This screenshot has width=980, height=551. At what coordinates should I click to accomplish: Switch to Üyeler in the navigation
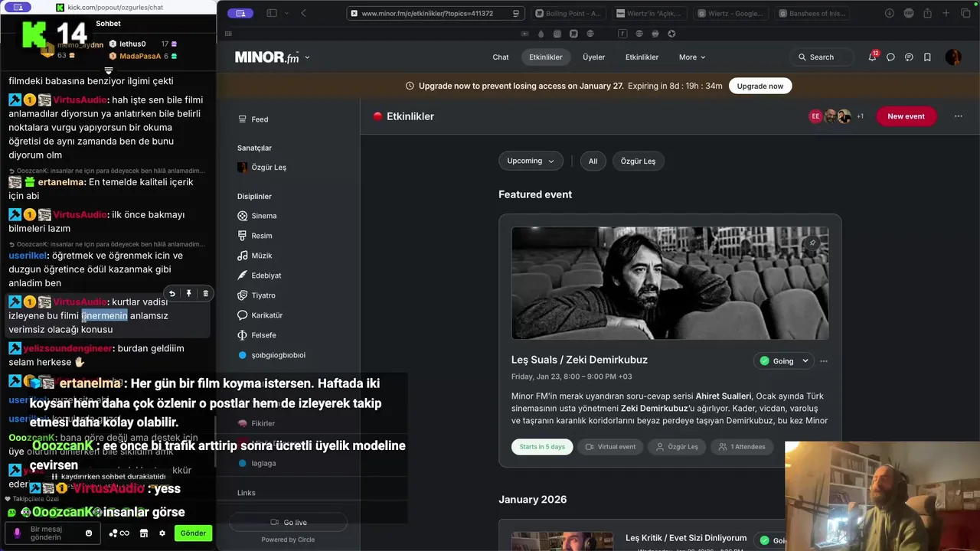pyautogui.click(x=593, y=57)
